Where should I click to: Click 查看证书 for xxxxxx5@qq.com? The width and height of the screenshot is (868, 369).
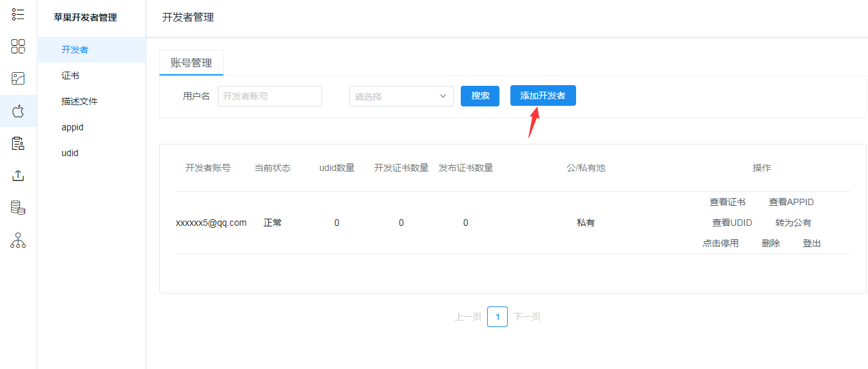(x=728, y=202)
